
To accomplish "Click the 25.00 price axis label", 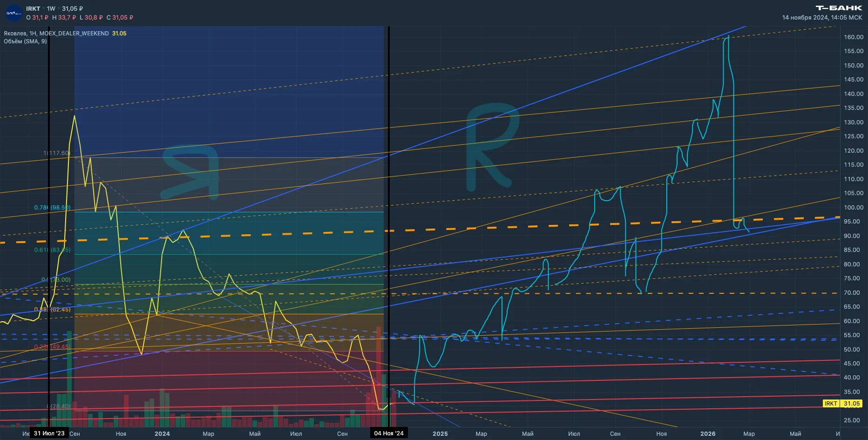I will (x=852, y=420).
